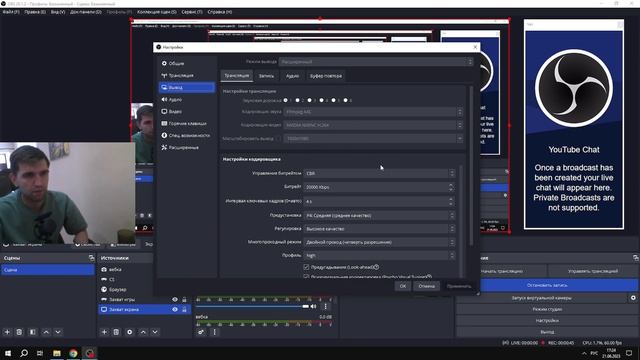
Task: Click Отмена button in settings dialog
Action: 426,286
